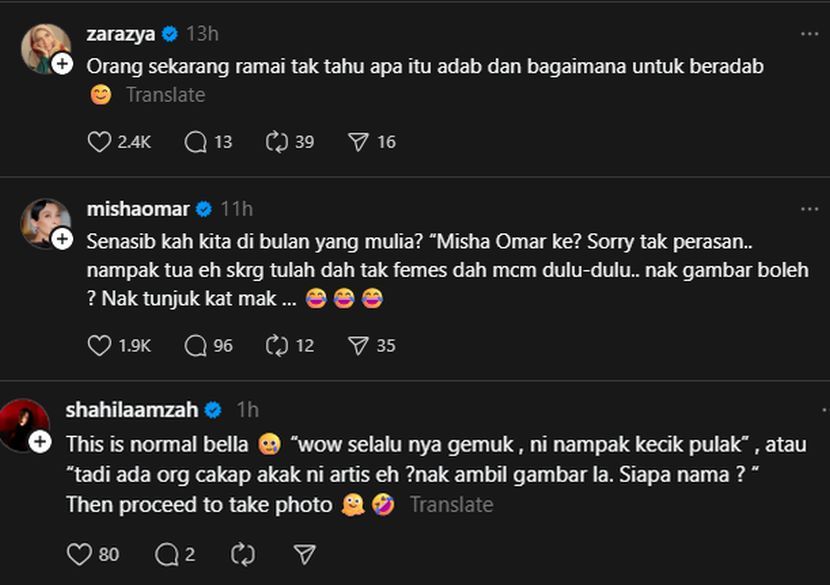Translate the zarazya post text
The width and height of the screenshot is (830, 585).
pyautogui.click(x=165, y=95)
